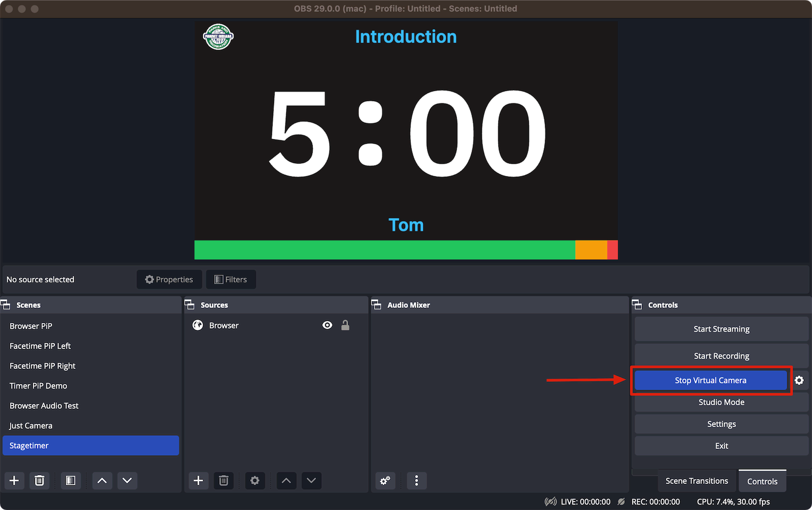Screen dimensions: 812x510
Task: Delete the selected Stagetimer scene
Action: tap(40, 481)
